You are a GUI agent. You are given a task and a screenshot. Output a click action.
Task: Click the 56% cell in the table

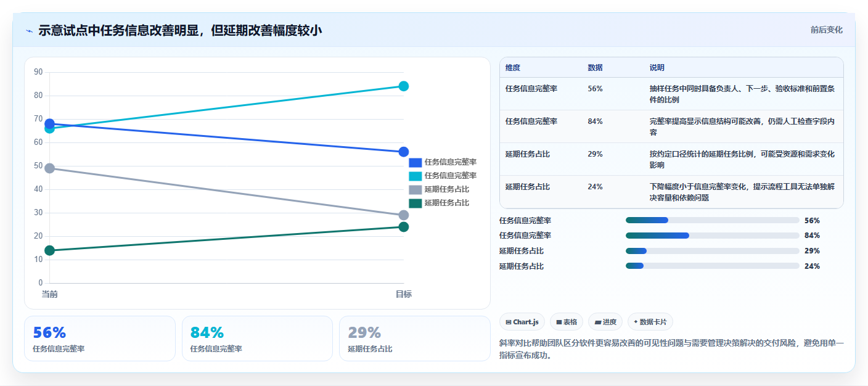pyautogui.click(x=596, y=89)
